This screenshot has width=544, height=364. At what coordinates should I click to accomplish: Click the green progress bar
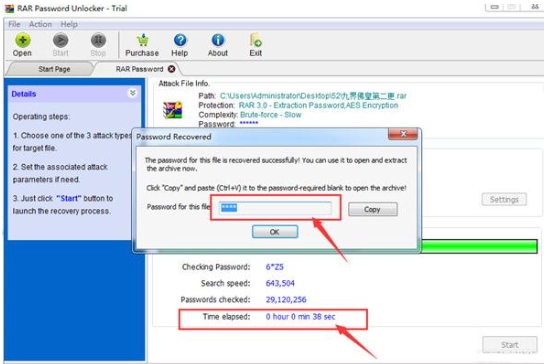point(479,246)
